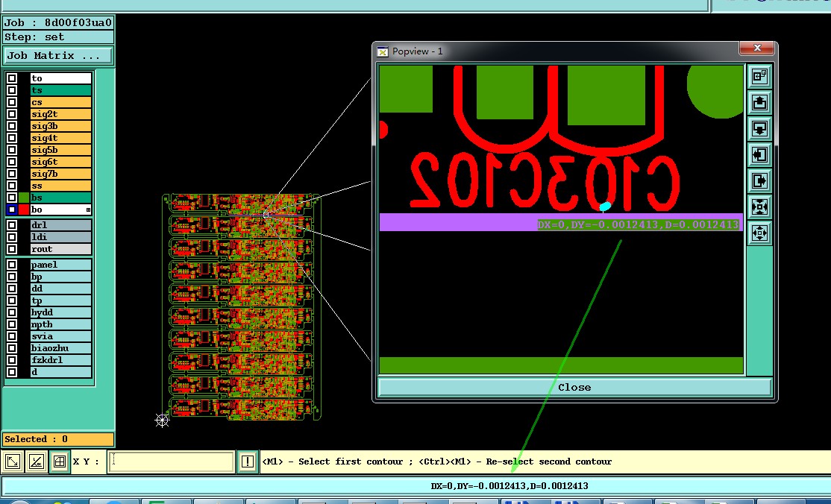This screenshot has height=504, width=831.
Task: Select the sig4t layer name
Action: coord(60,138)
